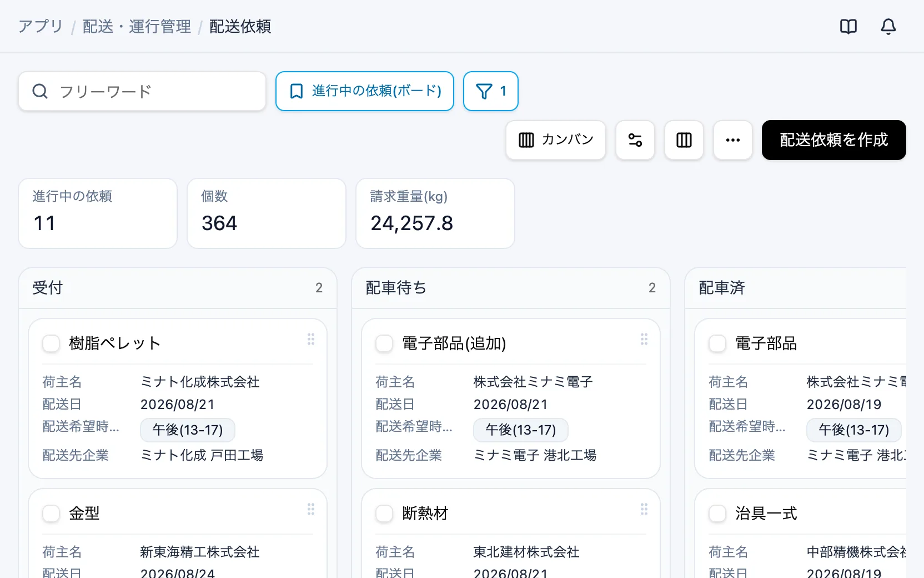The height and width of the screenshot is (578, 924).
Task: Click 配送依頼を作成 button
Action: (834, 140)
